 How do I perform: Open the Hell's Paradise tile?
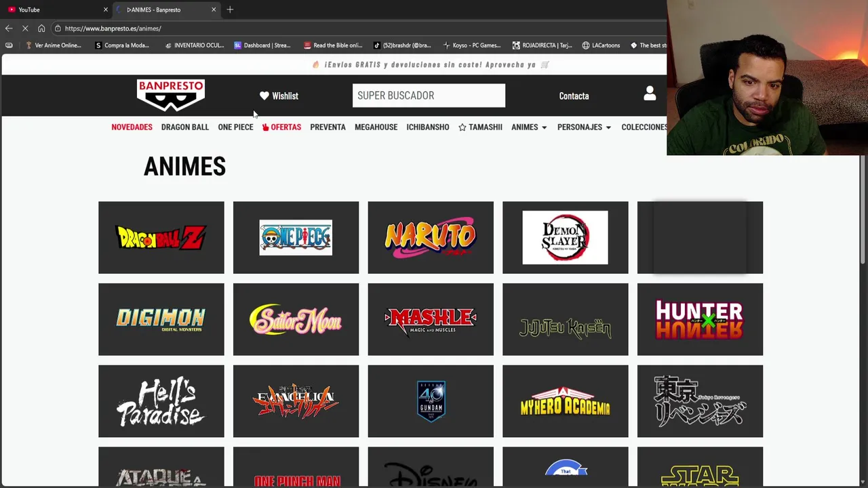(161, 401)
